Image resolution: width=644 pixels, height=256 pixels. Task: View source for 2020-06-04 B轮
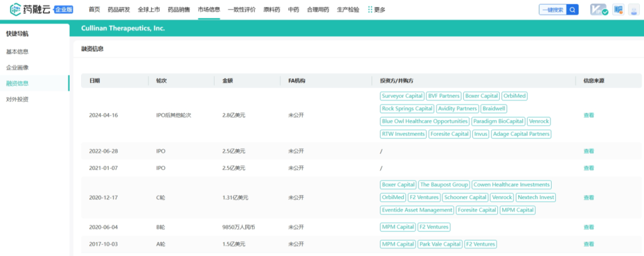click(x=589, y=227)
